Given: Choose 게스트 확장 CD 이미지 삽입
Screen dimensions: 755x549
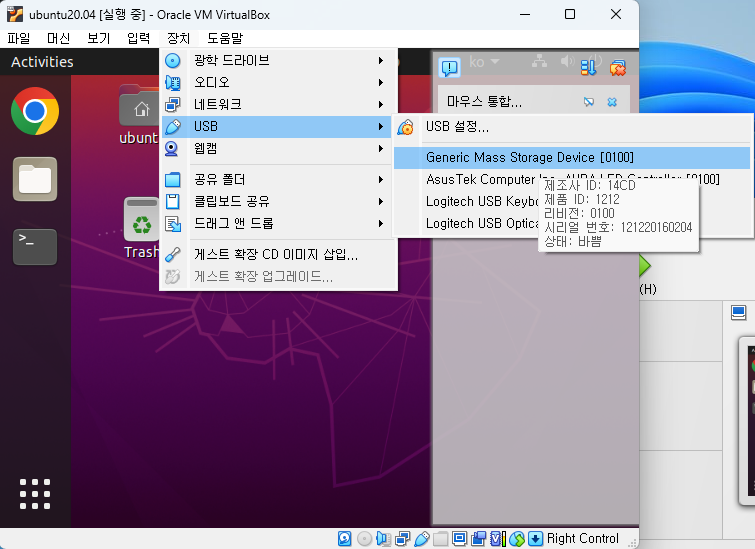Looking at the screenshot, I should [278, 254].
